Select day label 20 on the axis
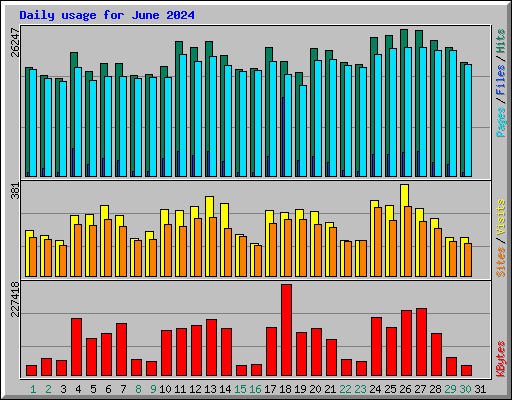This screenshot has height=400, width=512. pyautogui.click(x=315, y=389)
